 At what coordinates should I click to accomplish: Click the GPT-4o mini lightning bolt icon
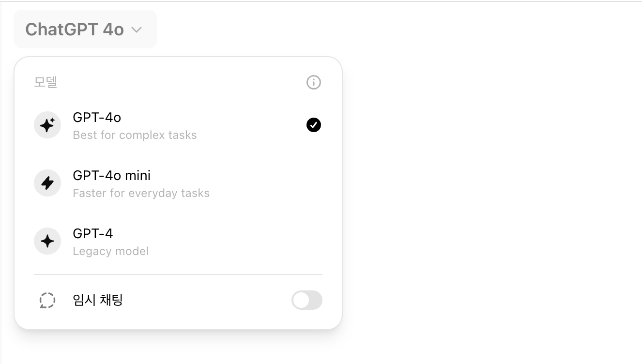47,183
